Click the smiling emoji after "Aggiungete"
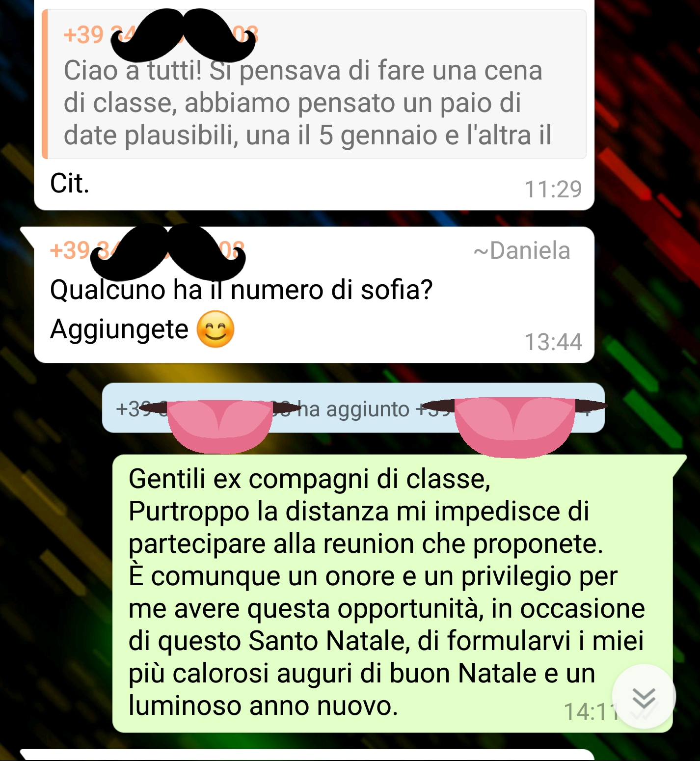This screenshot has width=700, height=761. [x=215, y=329]
